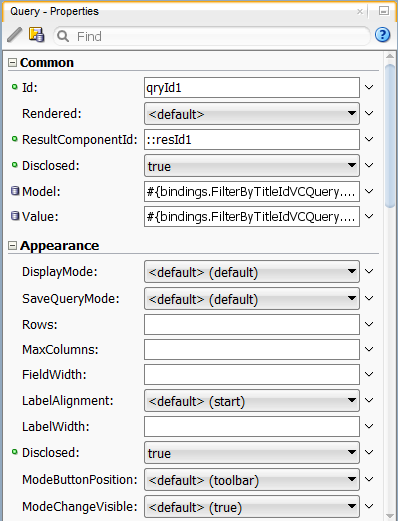The image size is (398, 521).
Task: Click the FieldWidth input field
Action: [252, 374]
